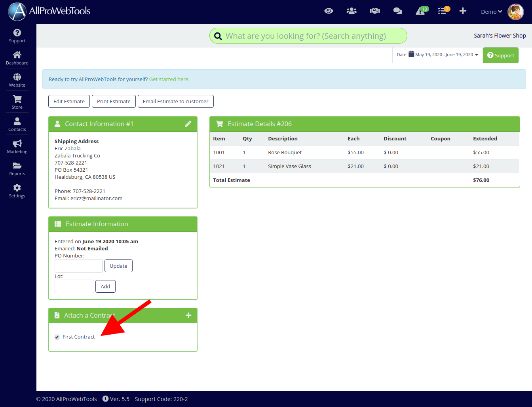Screen dimensions: 532x407
Task: Open Settings section in sidebar
Action: pos(17,191)
